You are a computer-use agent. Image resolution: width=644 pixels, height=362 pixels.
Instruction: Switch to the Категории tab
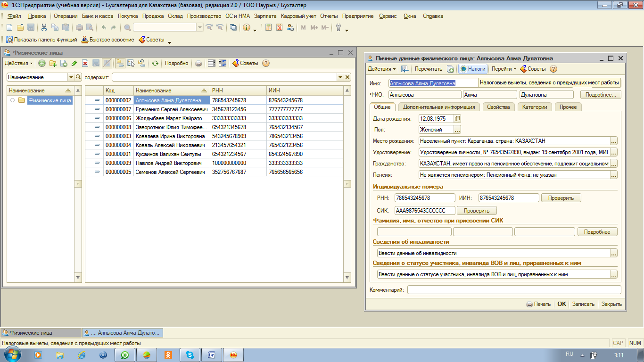tap(535, 107)
